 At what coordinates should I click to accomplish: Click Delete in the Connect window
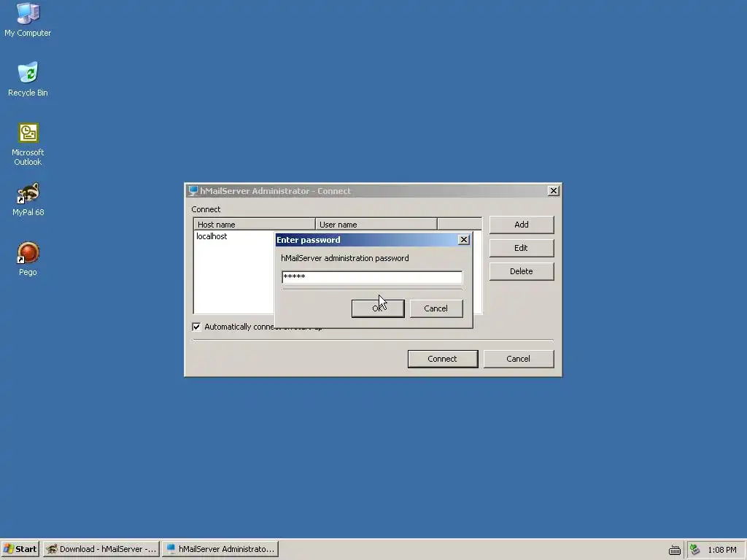click(x=521, y=271)
